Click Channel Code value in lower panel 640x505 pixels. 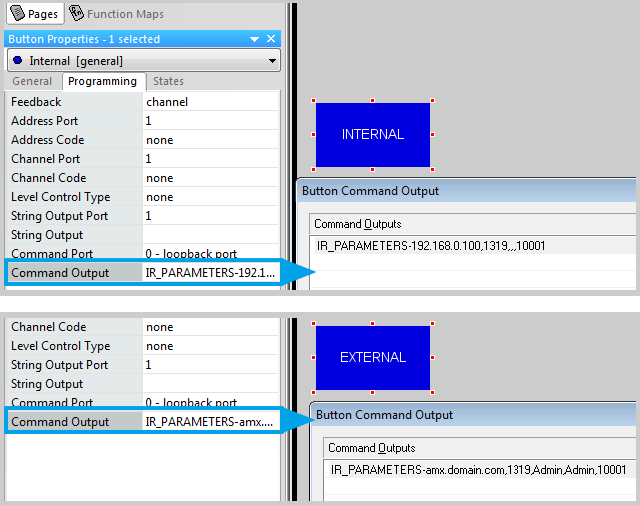click(x=211, y=327)
